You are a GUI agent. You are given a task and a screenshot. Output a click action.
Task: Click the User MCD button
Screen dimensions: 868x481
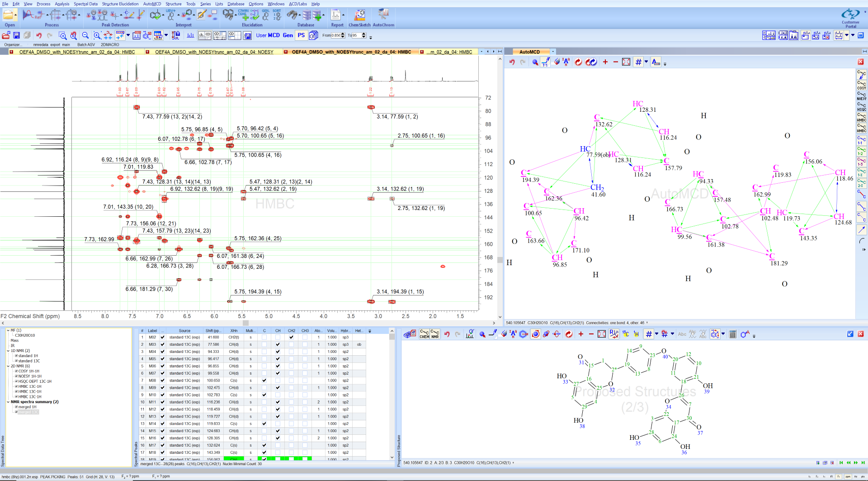point(268,35)
